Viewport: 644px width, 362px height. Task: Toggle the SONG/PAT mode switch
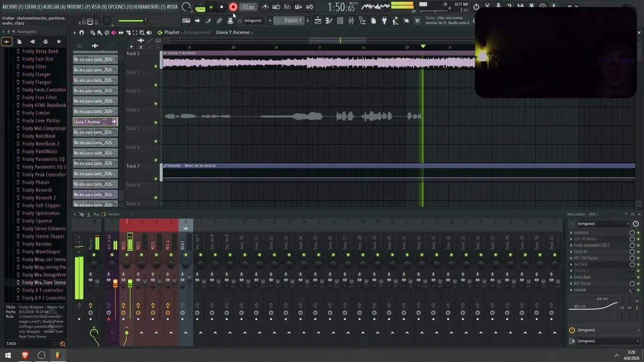[x=201, y=7]
